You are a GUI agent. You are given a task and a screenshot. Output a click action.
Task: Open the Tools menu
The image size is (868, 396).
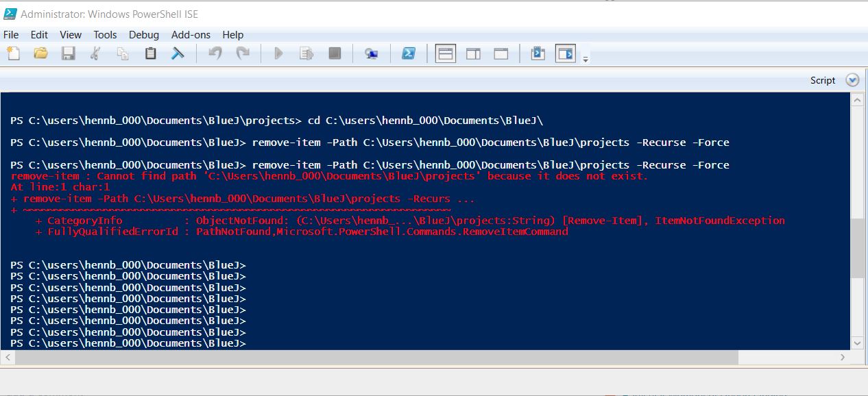pyautogui.click(x=106, y=35)
